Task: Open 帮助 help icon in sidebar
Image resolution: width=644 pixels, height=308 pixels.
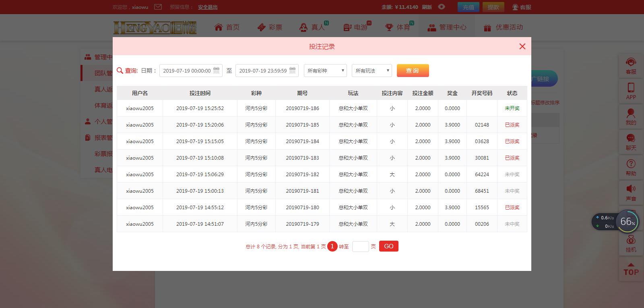Action: tap(631, 168)
